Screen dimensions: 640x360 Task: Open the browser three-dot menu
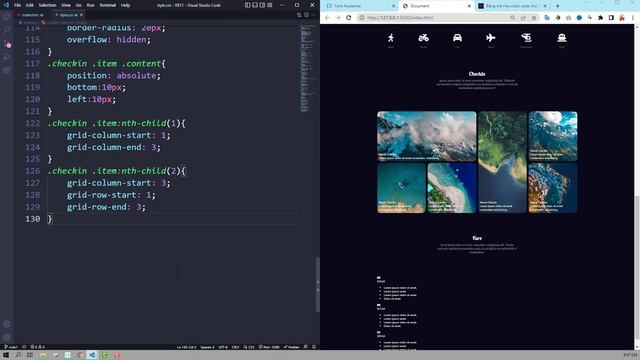point(633,18)
